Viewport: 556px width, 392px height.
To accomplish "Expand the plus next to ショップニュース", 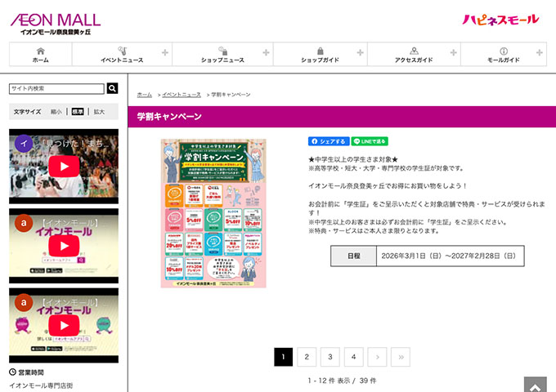I will click(x=266, y=53).
